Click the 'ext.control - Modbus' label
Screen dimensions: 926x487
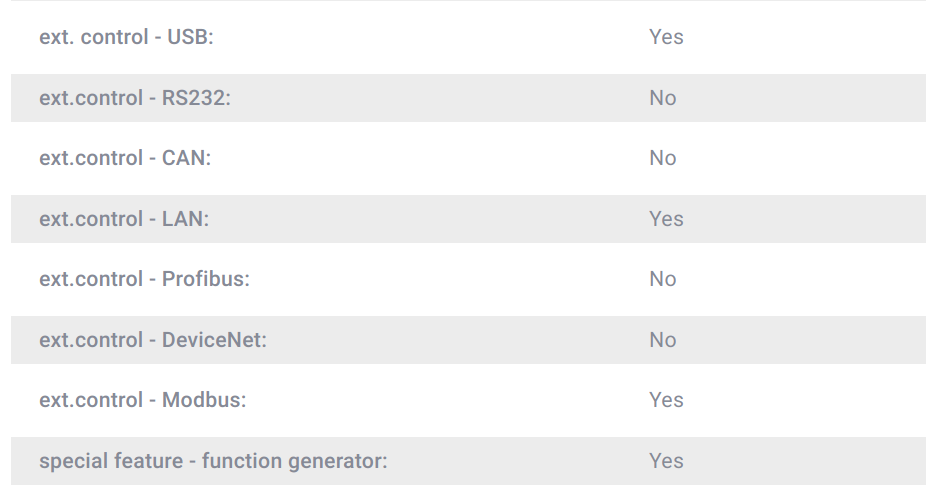point(142,400)
